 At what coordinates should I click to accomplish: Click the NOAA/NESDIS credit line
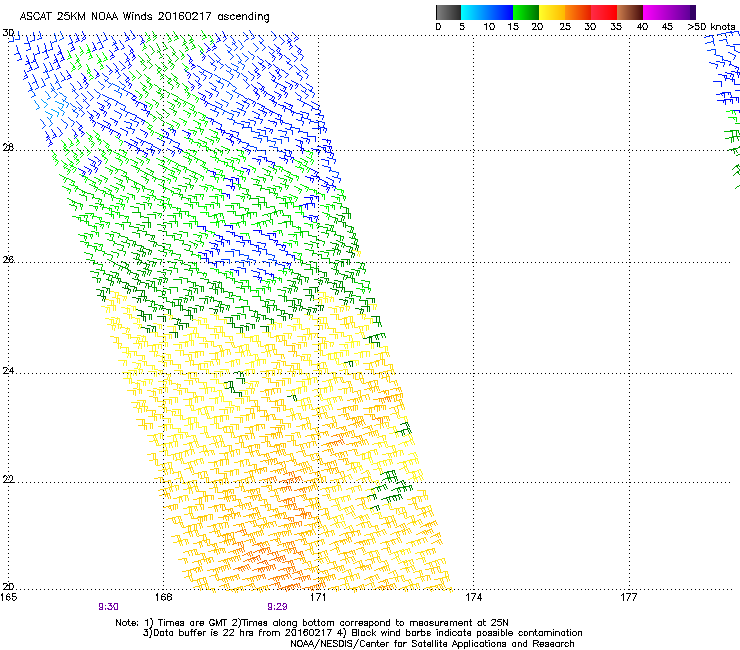tap(432, 644)
